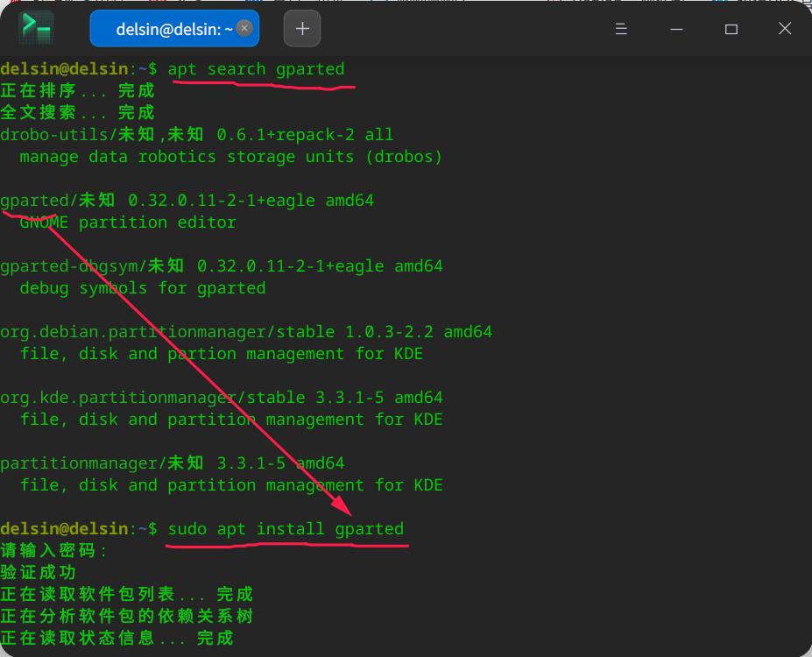Screen dimensions: 812x657
Task: Click the 'apt search gparted' command text
Action: point(257,69)
